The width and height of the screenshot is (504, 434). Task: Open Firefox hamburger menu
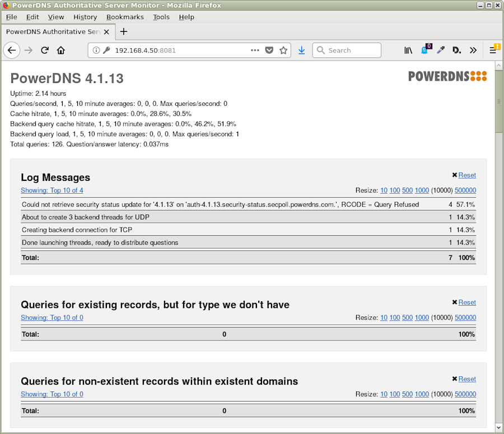[494, 49]
